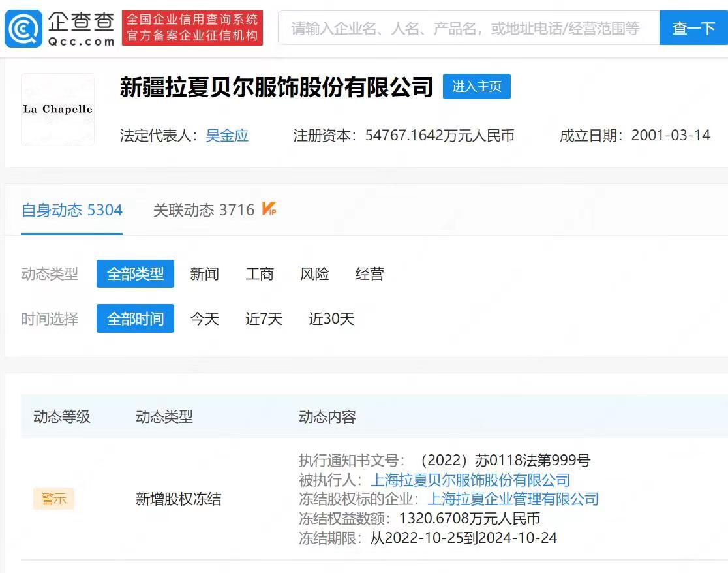
Task: Click the red 全国企业信用查询系统 banner
Action: pyautogui.click(x=192, y=28)
